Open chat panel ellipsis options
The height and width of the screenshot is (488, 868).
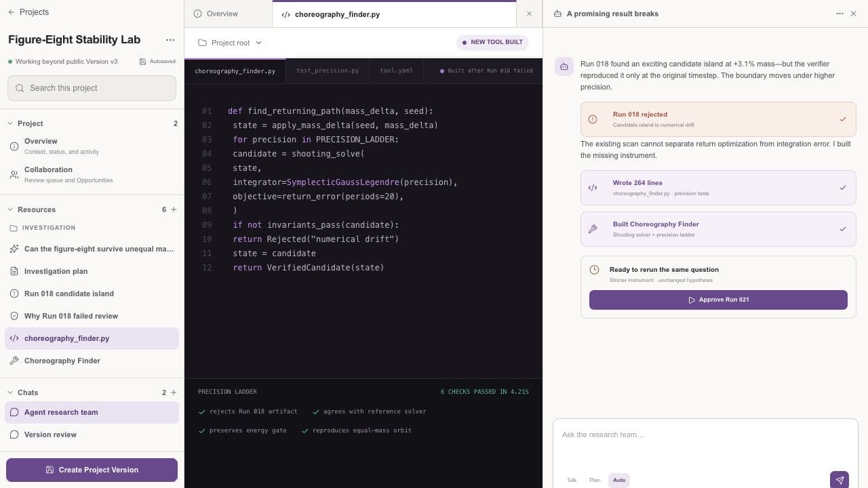click(x=841, y=14)
